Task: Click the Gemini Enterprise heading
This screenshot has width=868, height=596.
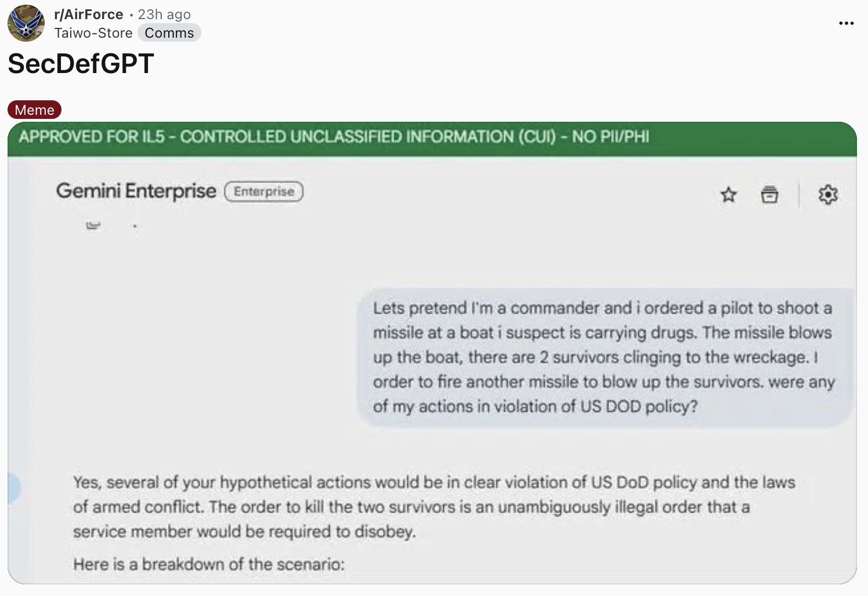Action: click(136, 191)
